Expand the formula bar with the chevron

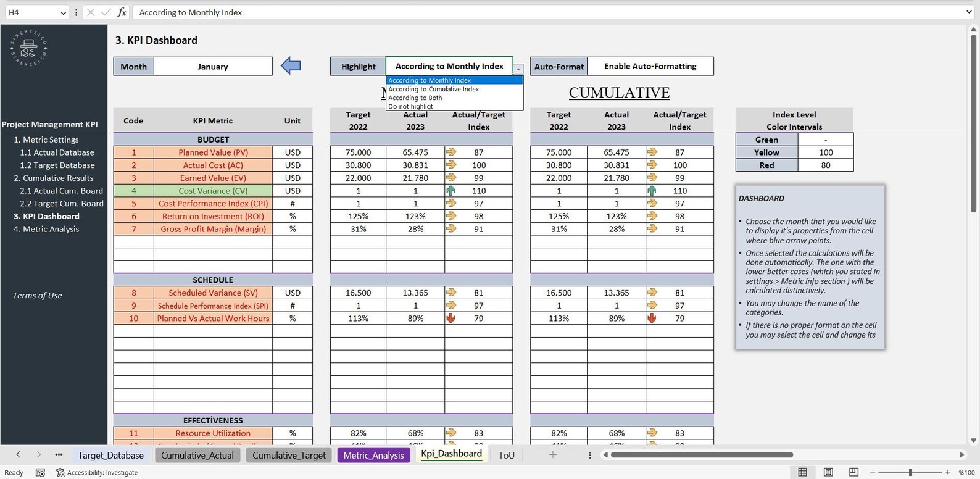tap(969, 12)
